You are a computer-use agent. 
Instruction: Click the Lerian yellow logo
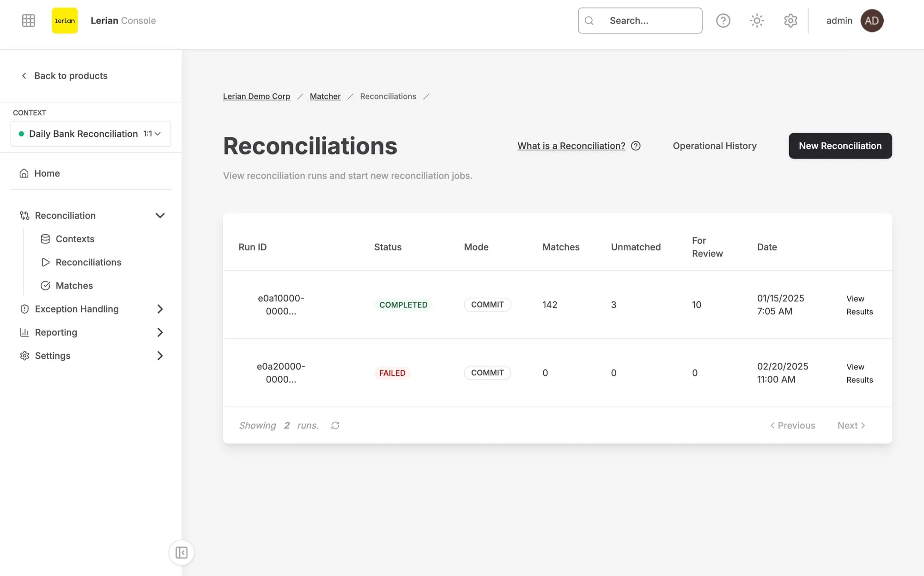pos(65,20)
